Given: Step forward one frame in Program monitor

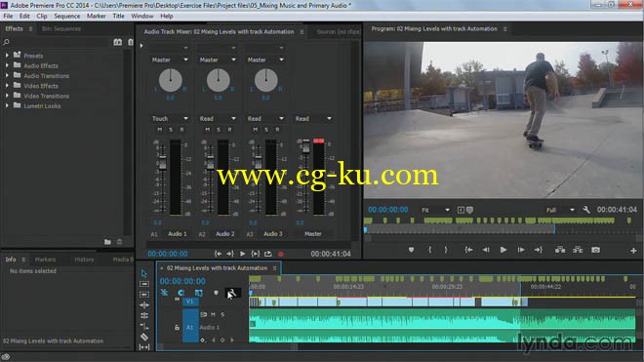Looking at the screenshot, I should tap(521, 250).
